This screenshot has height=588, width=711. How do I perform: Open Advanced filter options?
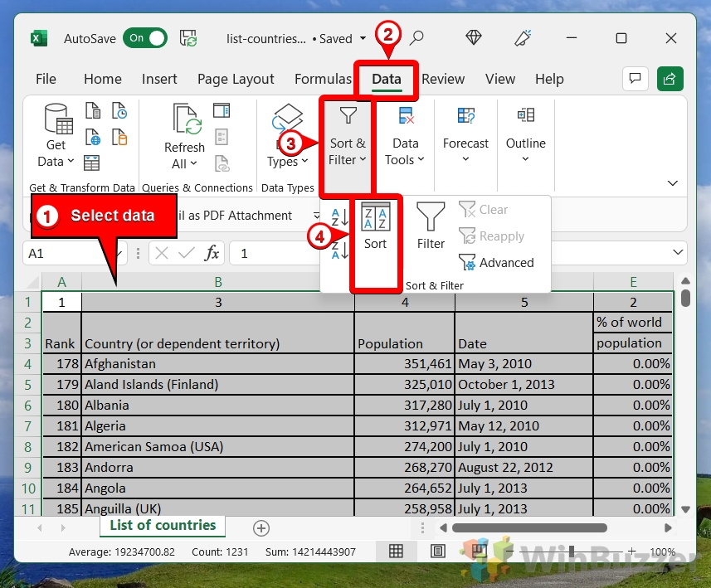click(496, 263)
